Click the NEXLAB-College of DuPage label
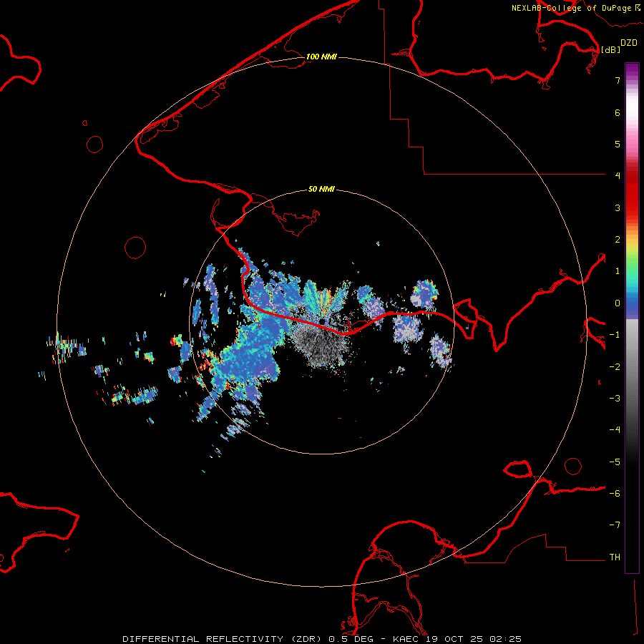Screen dimensions: 644x644 coord(572,8)
